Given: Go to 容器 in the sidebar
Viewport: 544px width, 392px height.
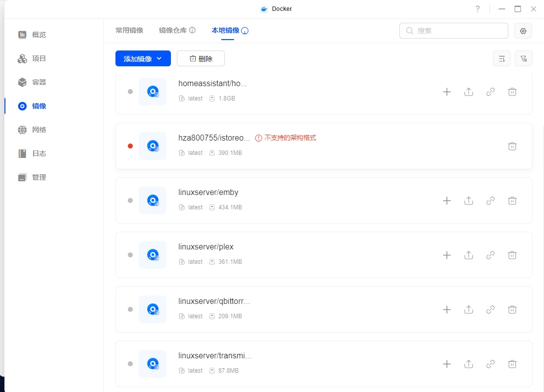Looking at the screenshot, I should coord(39,82).
